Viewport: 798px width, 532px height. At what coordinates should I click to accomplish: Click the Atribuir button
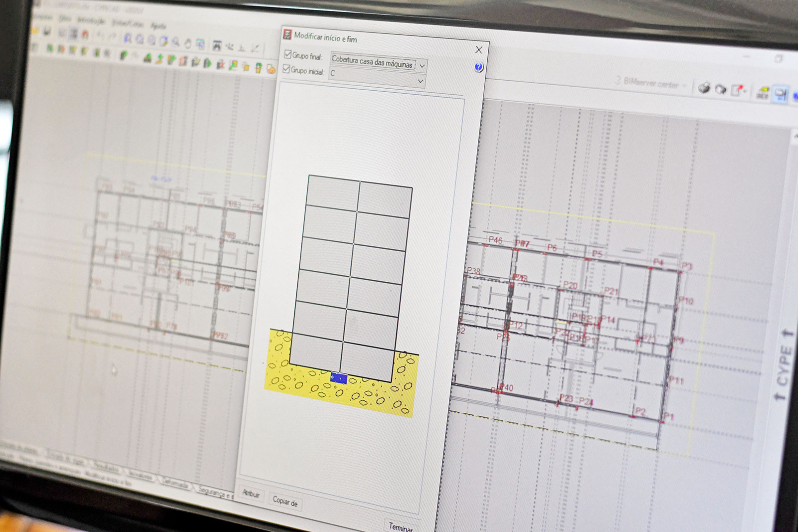(x=251, y=493)
